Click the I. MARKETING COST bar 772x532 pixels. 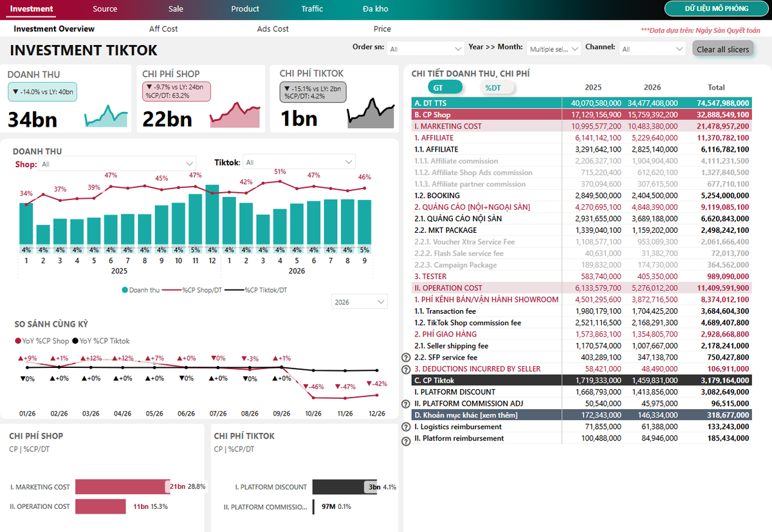coord(122,487)
